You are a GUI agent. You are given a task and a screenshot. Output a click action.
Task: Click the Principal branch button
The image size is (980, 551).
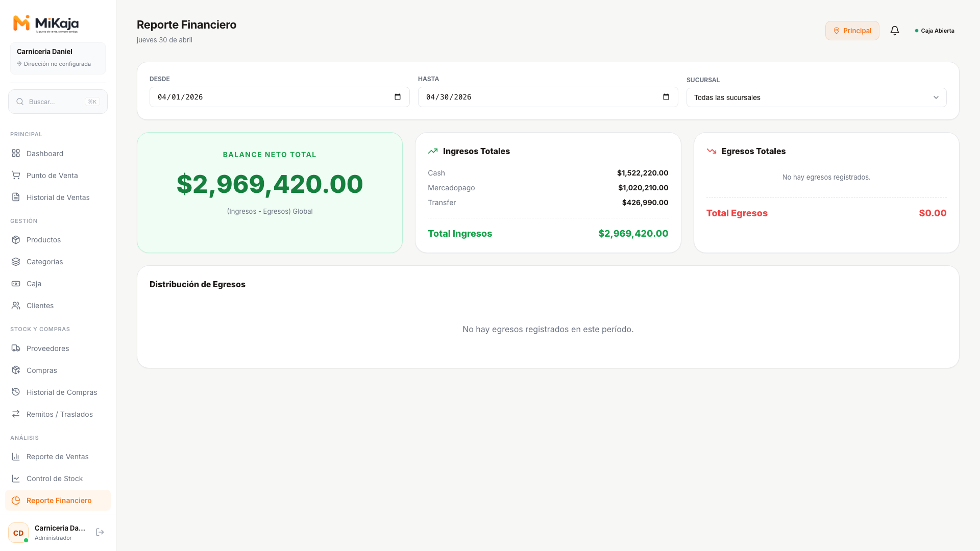(852, 31)
